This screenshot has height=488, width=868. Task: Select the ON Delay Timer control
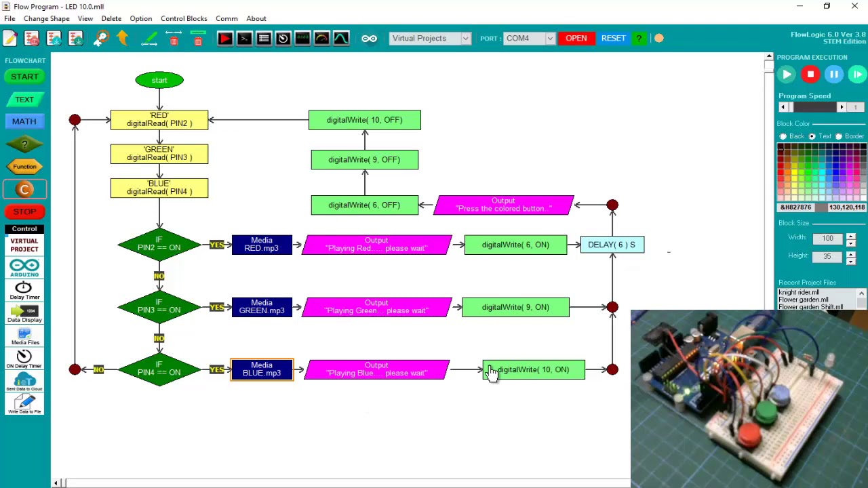pos(24,359)
